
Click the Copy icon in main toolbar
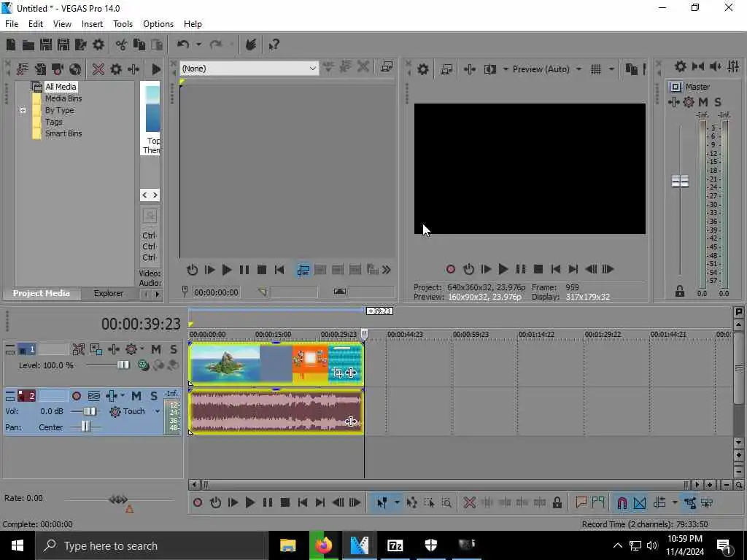click(139, 44)
